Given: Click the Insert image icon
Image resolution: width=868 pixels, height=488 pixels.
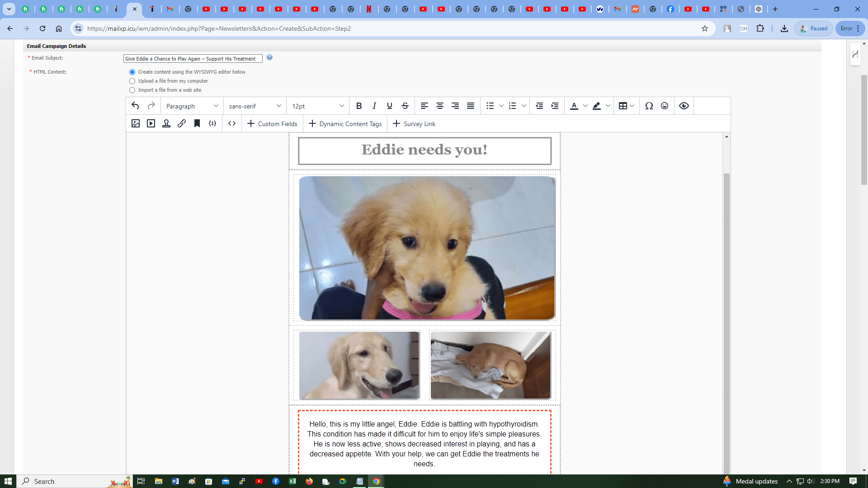Looking at the screenshot, I should pyautogui.click(x=136, y=123).
